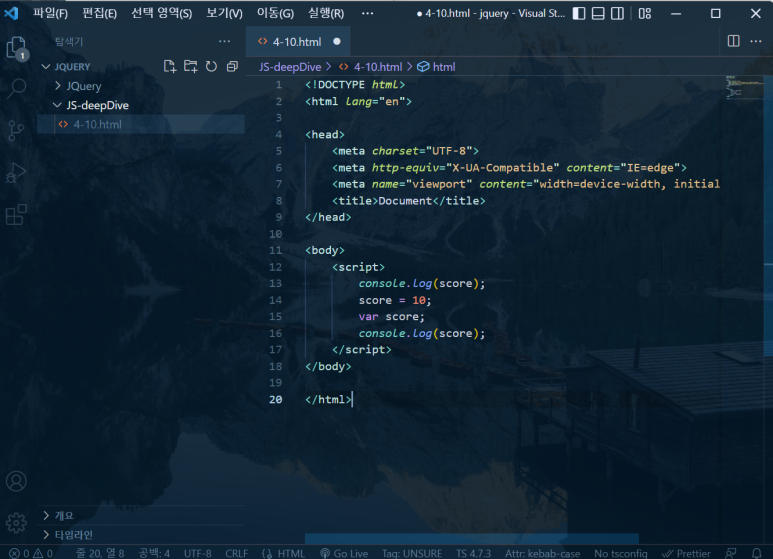Screen dimensions: 773x559
Task: Collapse all folders in explorer
Action: 232,67
